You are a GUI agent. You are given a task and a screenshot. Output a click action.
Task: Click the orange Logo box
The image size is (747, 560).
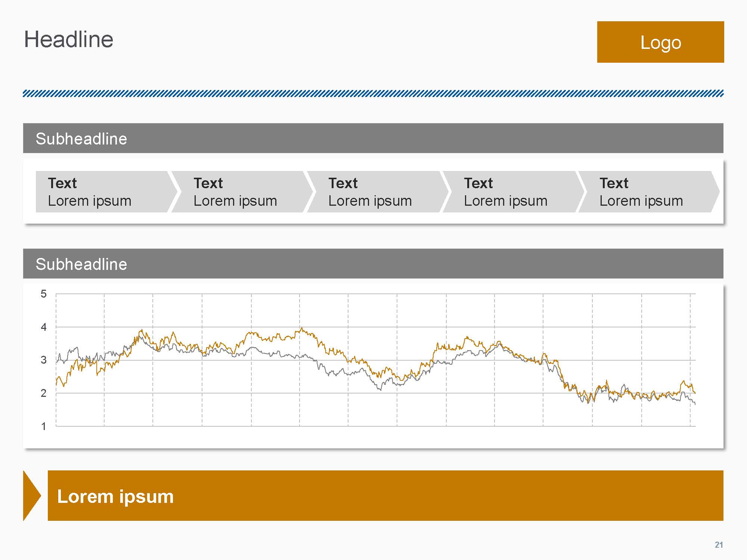660,42
